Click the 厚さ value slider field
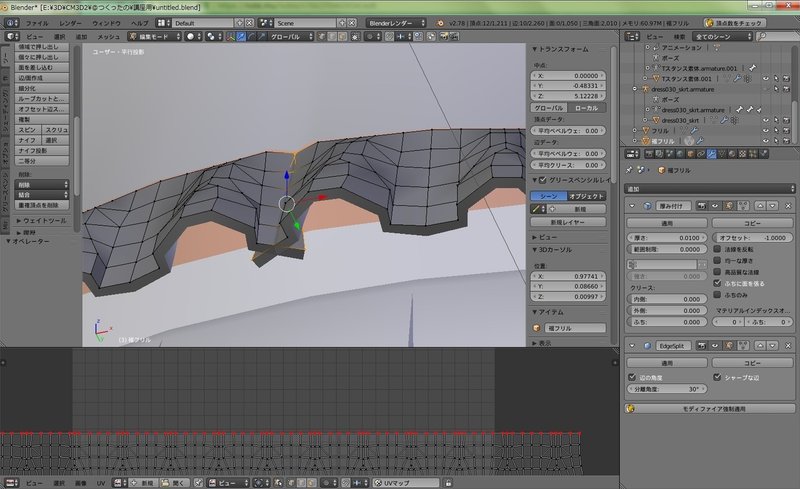800x489 pixels. coord(667,237)
